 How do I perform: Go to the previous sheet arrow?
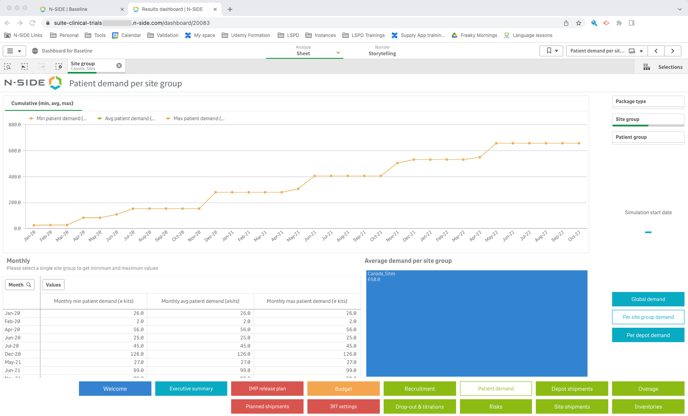656,51
